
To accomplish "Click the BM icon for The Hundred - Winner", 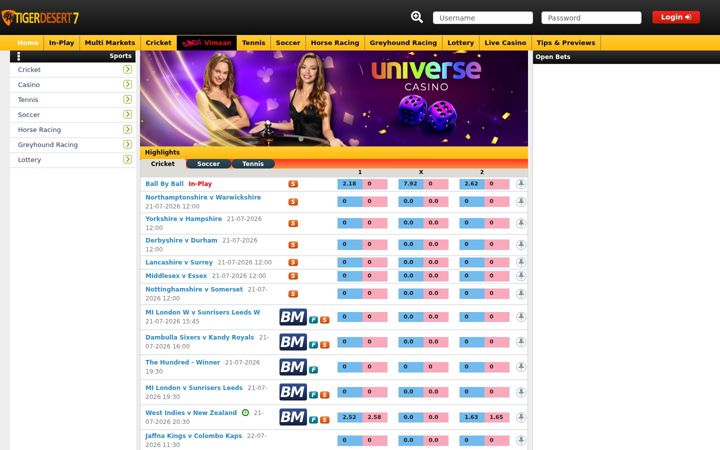I will pyautogui.click(x=293, y=367).
